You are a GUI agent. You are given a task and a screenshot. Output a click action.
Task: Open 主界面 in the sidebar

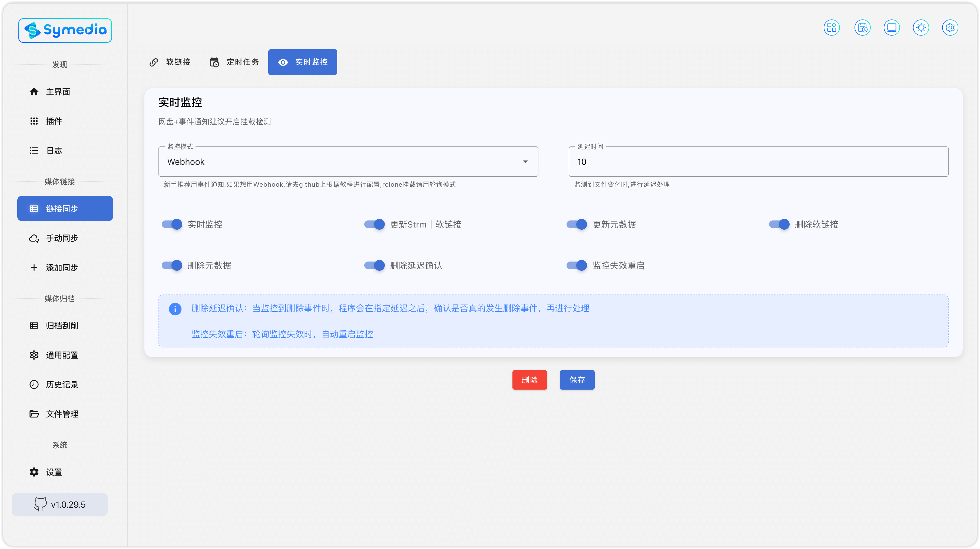(x=65, y=92)
